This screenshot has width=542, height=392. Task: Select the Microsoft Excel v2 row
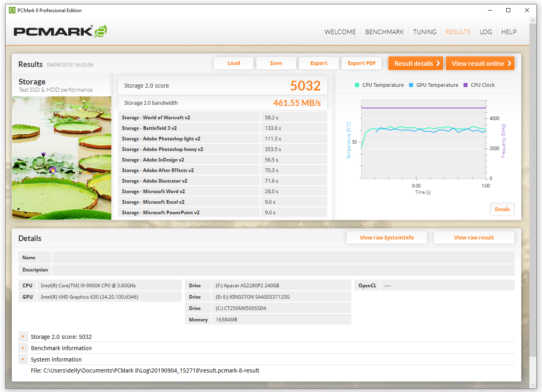tap(223, 202)
